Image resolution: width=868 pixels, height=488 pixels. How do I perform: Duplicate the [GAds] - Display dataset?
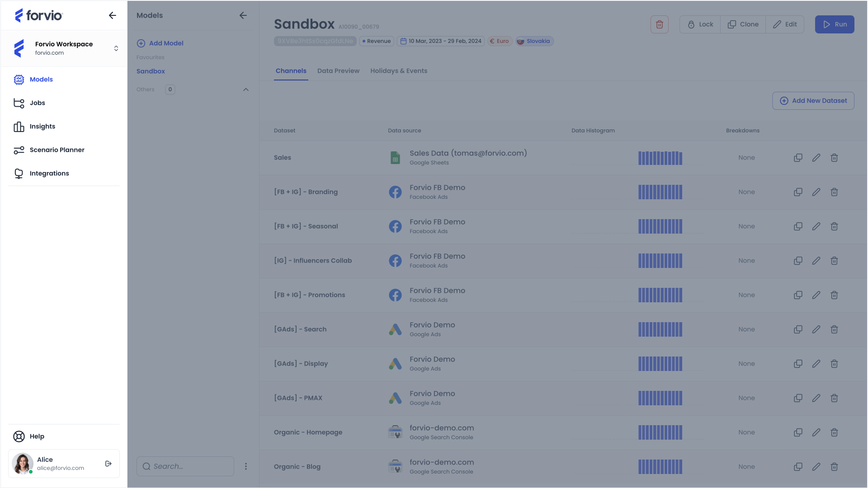click(x=798, y=364)
